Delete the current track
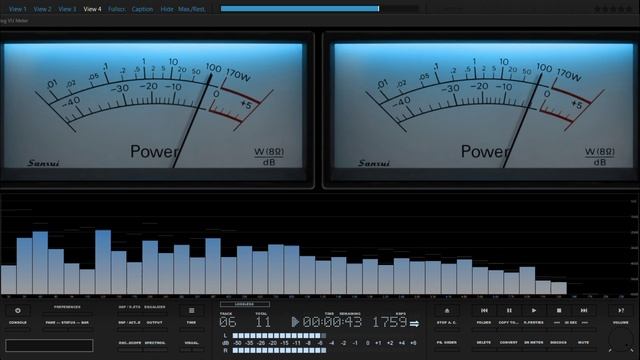640x360 pixels. [x=484, y=342]
